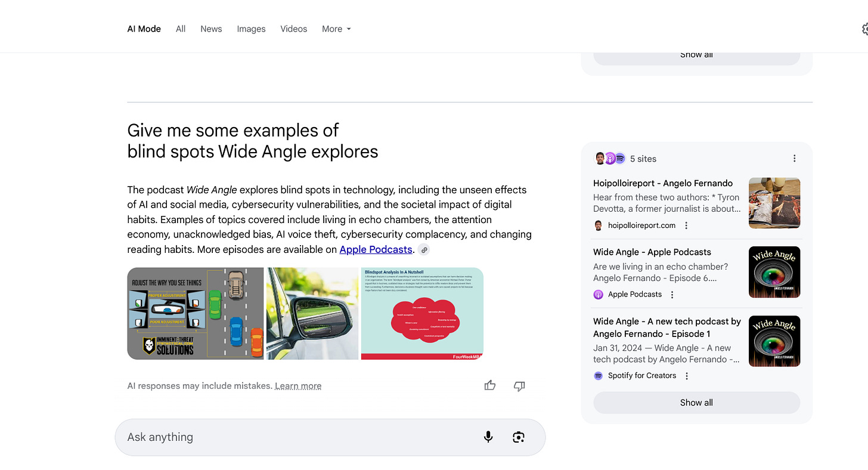Click the Spotify for Creators source label
The image size is (868, 470).
tap(642, 376)
